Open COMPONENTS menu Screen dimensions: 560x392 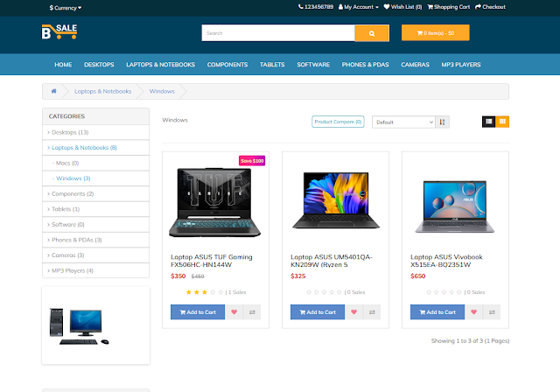(x=227, y=65)
